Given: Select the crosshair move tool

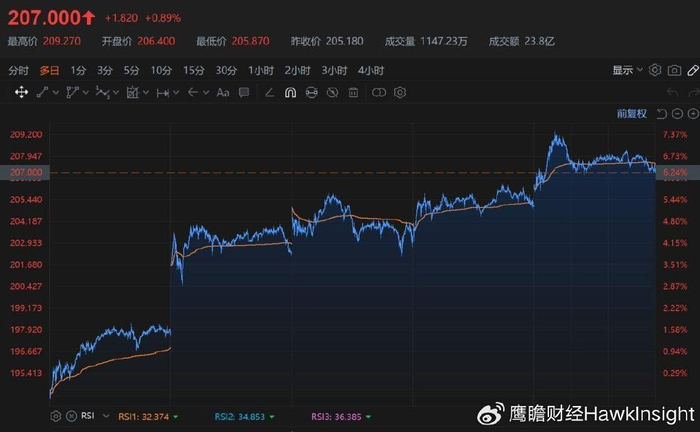Looking at the screenshot, I should 21,92.
